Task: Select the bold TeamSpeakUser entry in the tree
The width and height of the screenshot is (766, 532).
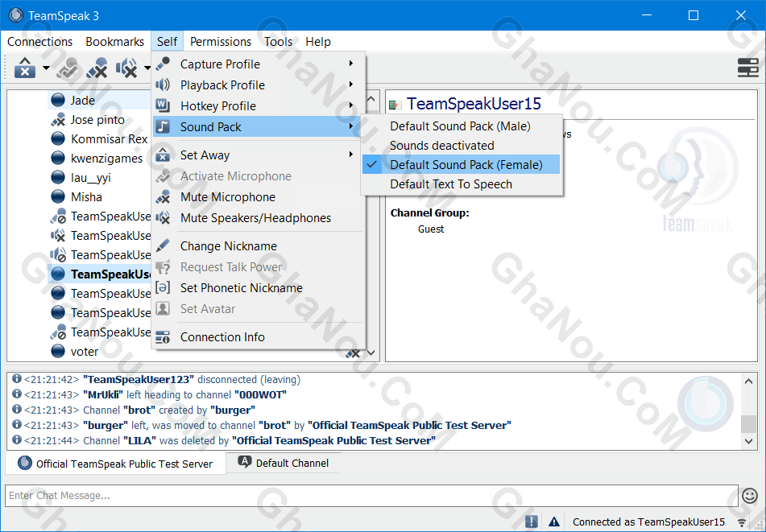Action: (111, 274)
